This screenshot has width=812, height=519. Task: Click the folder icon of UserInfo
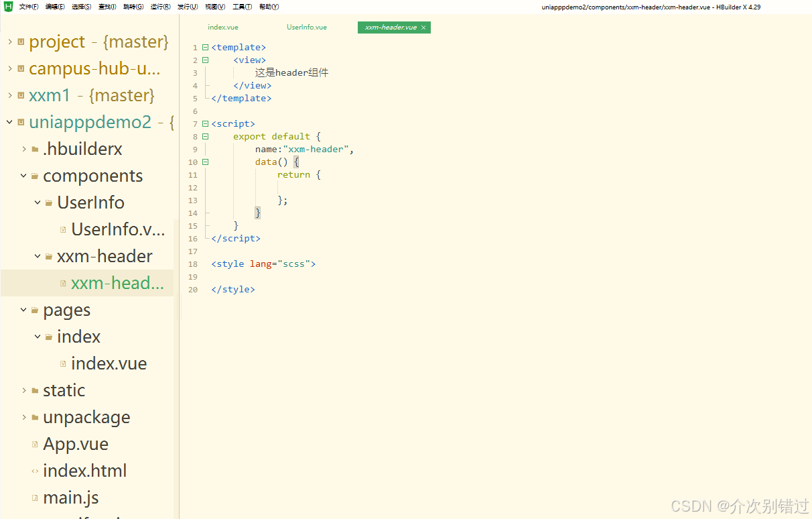pyautogui.click(x=49, y=203)
